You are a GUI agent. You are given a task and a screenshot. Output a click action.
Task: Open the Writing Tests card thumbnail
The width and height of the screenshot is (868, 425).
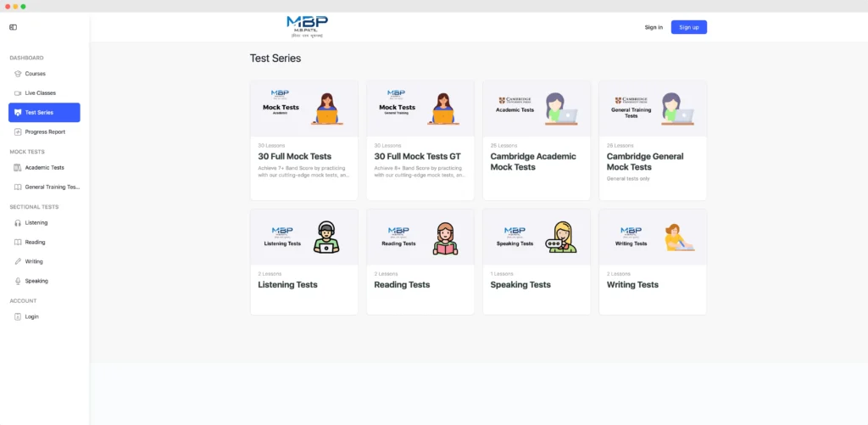click(x=652, y=238)
